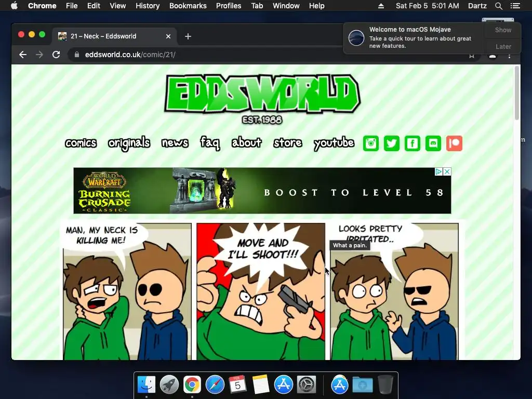Open the Bookmarks menu
This screenshot has height=399, width=532.
tap(188, 6)
